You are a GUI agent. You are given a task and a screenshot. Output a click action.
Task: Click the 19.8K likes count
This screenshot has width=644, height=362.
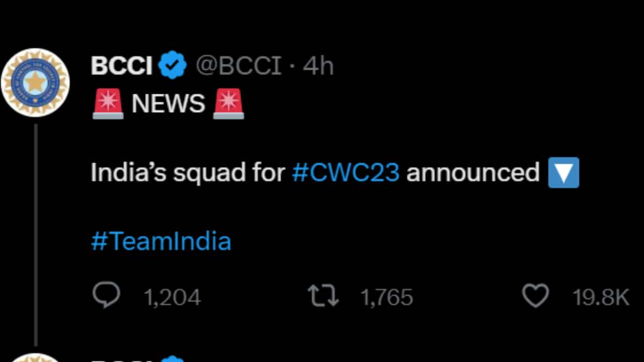[601, 298]
